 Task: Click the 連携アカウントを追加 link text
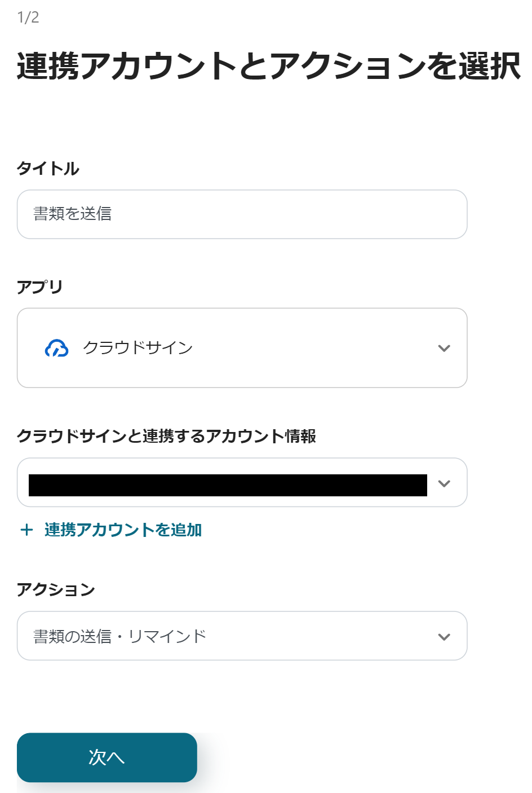pyautogui.click(x=123, y=530)
